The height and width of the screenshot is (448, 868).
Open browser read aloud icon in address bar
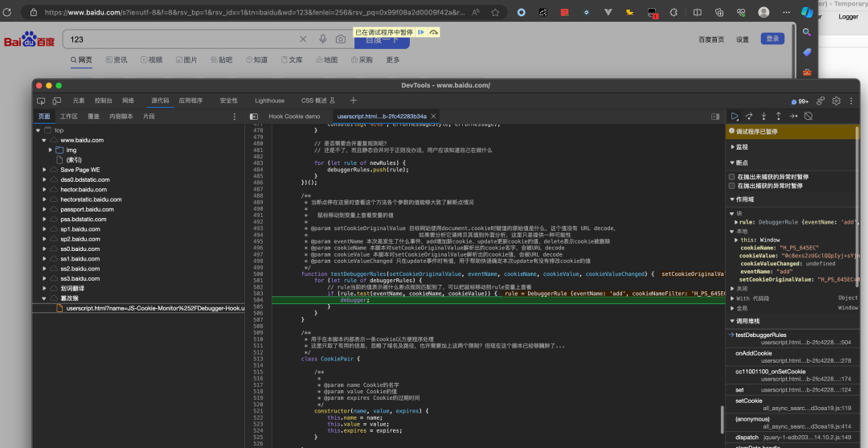pyautogui.click(x=476, y=12)
